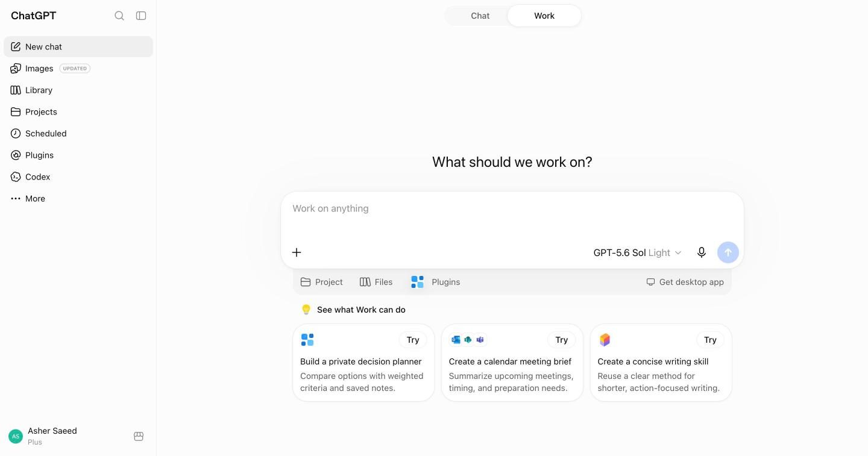
Task: Click the AS profile avatar
Action: point(16,436)
